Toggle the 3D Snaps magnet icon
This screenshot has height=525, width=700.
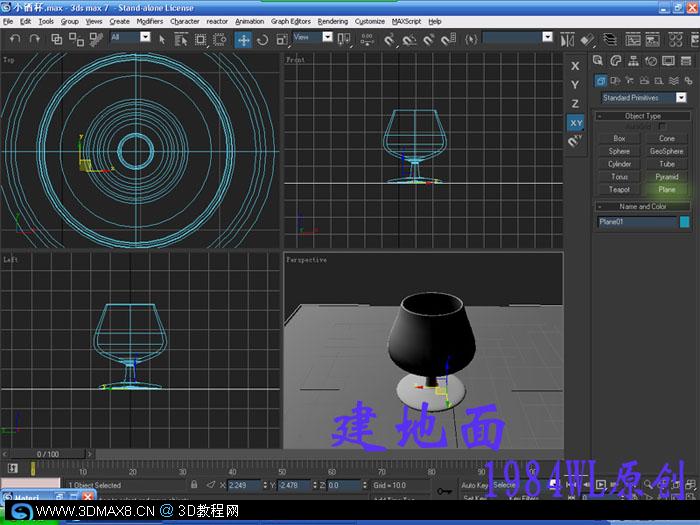pos(390,40)
